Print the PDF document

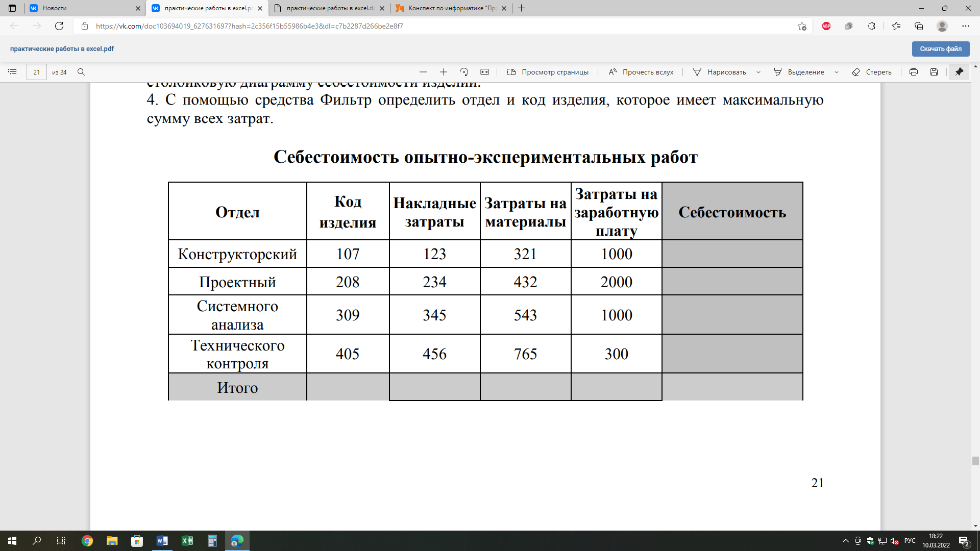[x=914, y=72]
